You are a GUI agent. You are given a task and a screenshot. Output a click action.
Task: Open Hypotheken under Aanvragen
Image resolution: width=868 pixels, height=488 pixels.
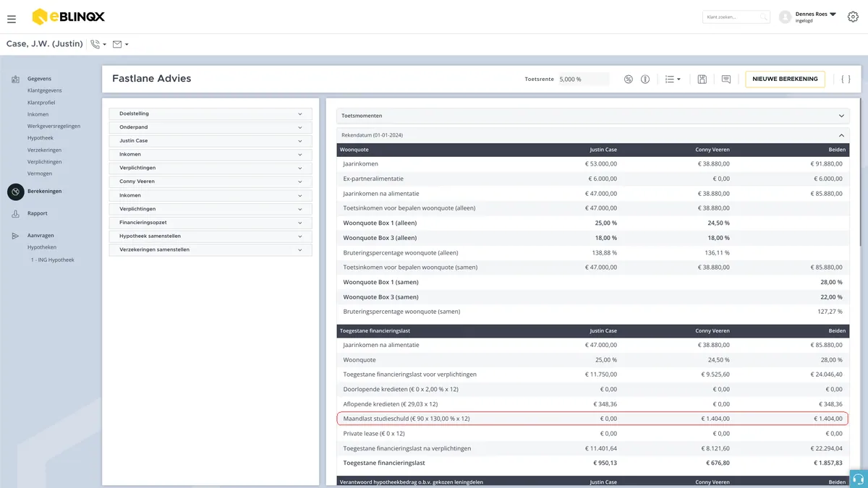point(42,247)
